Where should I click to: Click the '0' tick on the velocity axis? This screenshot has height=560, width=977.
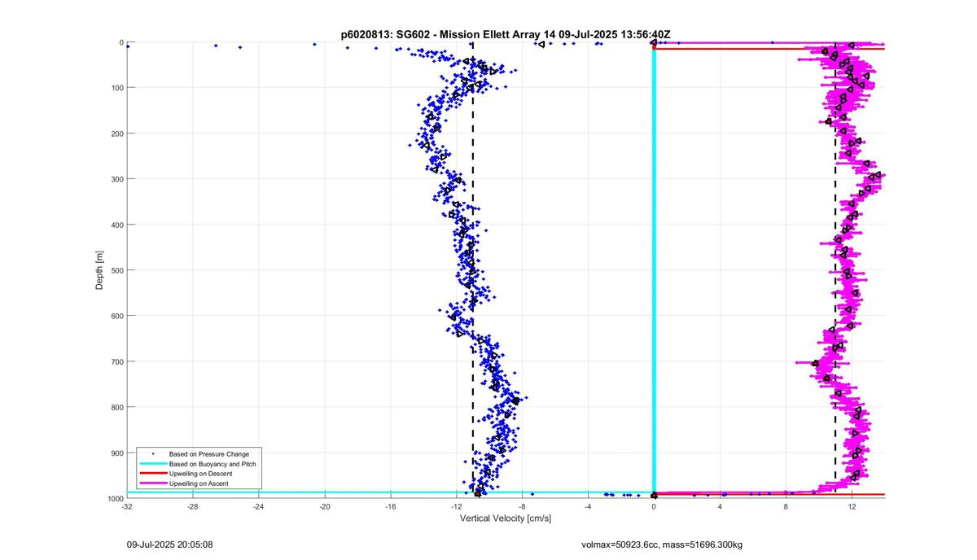pyautogui.click(x=655, y=507)
